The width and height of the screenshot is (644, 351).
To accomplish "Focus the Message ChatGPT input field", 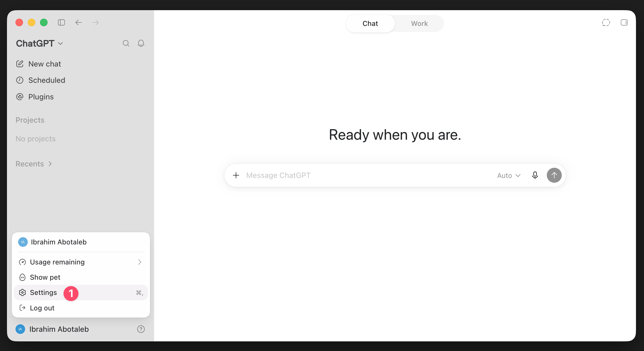I will [368, 175].
